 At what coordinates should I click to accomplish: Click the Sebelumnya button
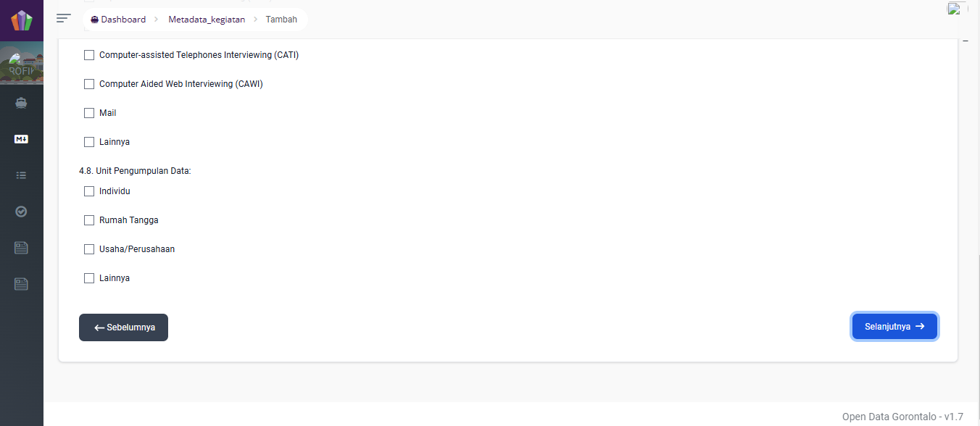pos(123,327)
